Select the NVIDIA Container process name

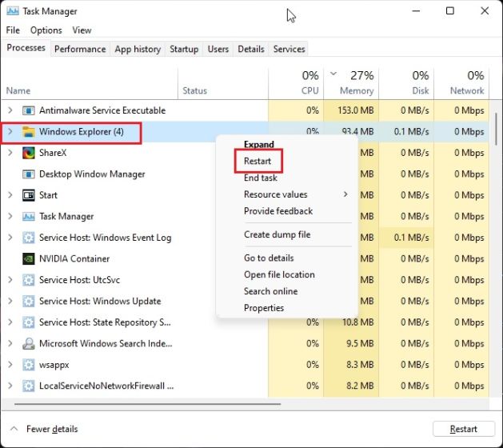74,258
